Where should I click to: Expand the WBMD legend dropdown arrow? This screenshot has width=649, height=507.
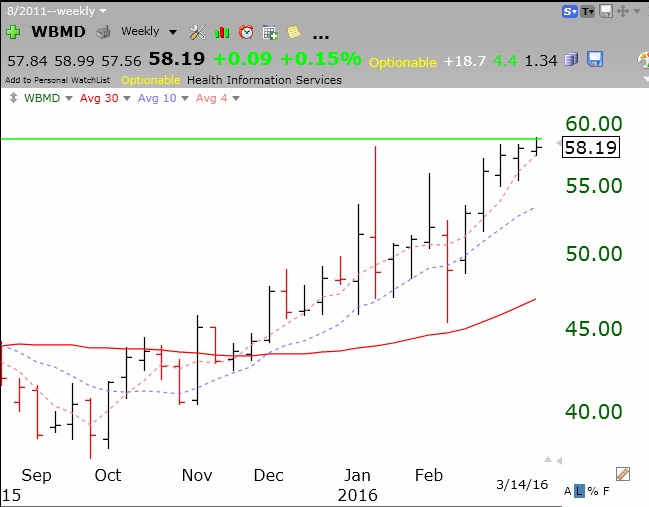[69, 99]
